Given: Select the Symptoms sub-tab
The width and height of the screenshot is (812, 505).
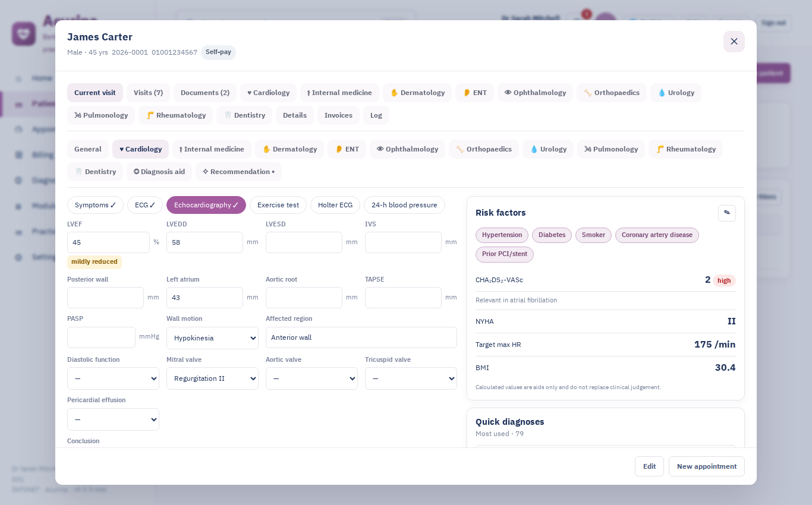Looking at the screenshot, I should pos(95,205).
